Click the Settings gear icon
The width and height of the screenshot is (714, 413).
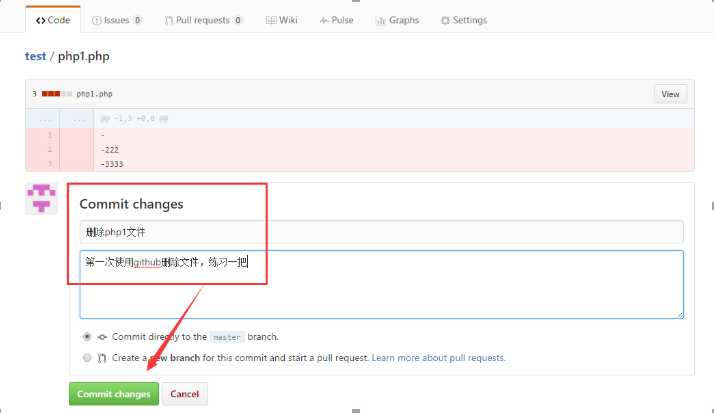point(445,20)
